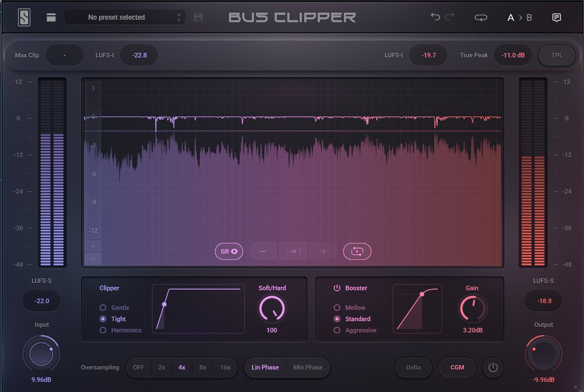Image resolution: width=584 pixels, height=392 pixels.
Task: Copy A to B with arrow
Action: point(520,17)
